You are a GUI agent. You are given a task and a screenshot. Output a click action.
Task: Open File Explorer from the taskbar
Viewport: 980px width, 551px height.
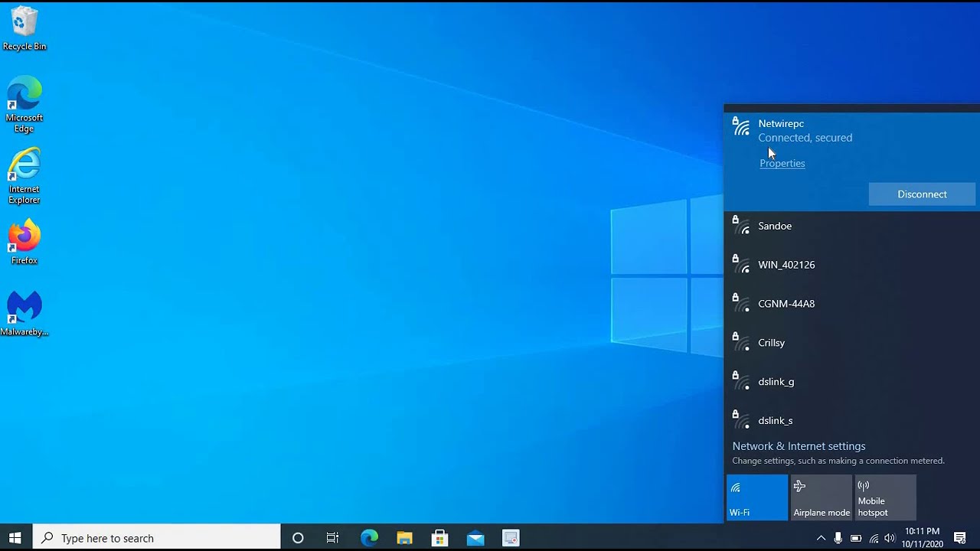point(404,538)
